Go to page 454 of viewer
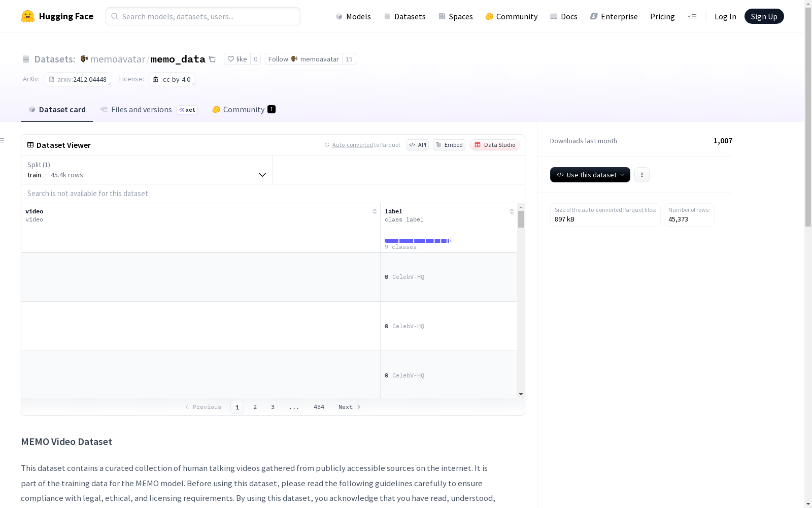This screenshot has height=508, width=812. (319, 407)
